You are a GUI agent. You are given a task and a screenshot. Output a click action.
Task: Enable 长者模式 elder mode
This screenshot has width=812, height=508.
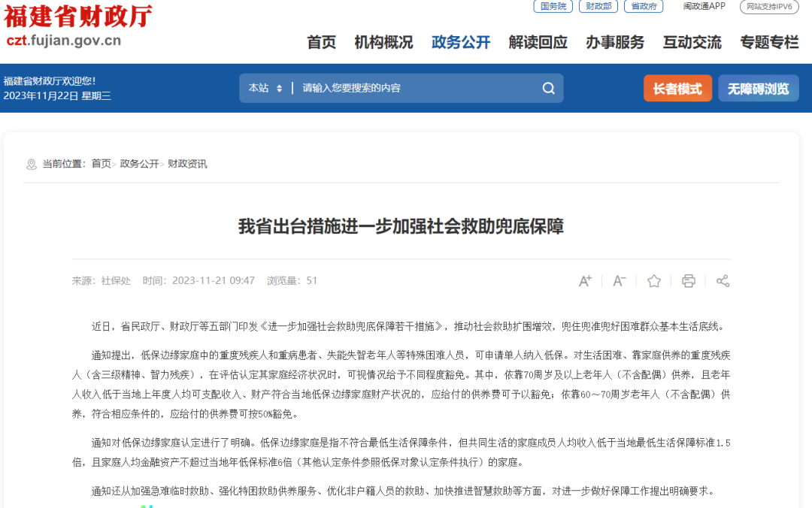click(x=677, y=88)
